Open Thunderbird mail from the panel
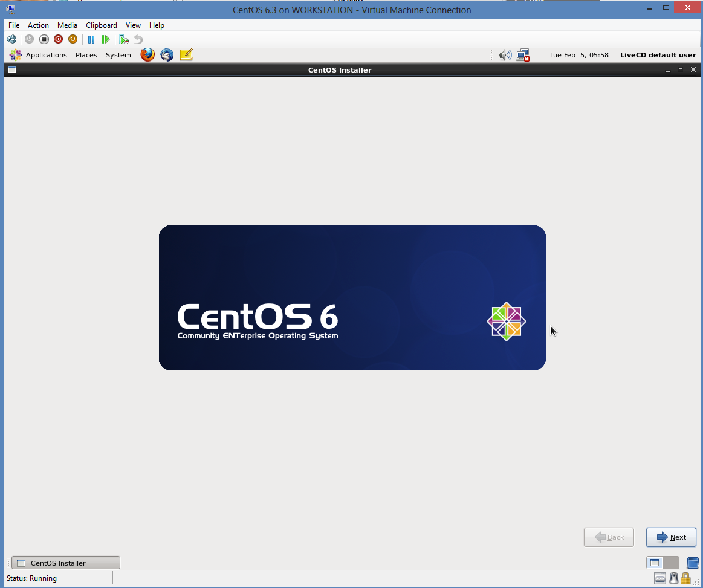 click(x=167, y=54)
